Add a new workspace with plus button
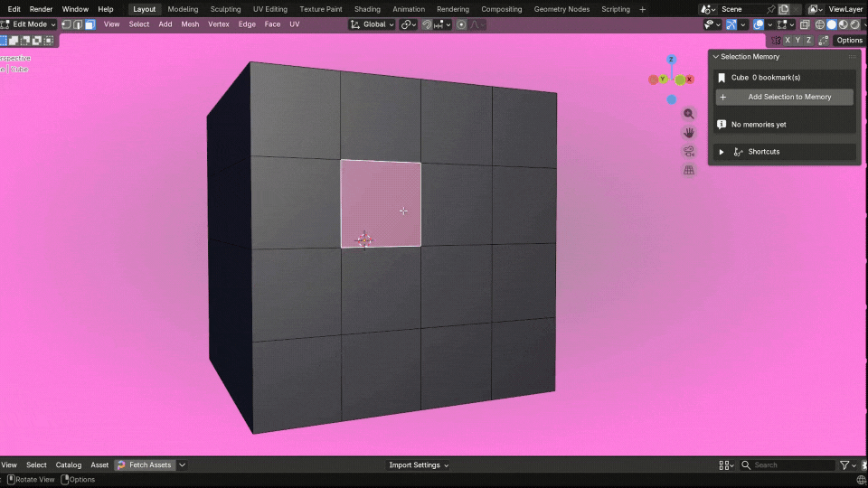The width and height of the screenshot is (868, 488). (642, 9)
